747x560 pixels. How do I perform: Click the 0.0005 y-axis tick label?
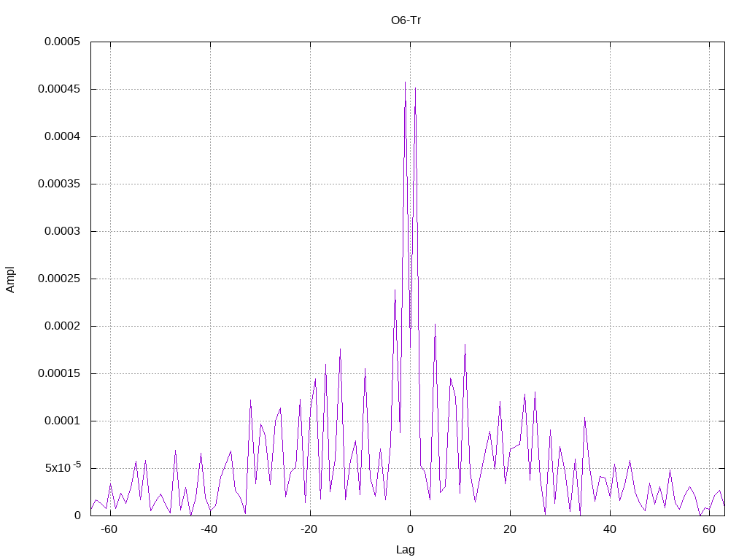coord(63,42)
